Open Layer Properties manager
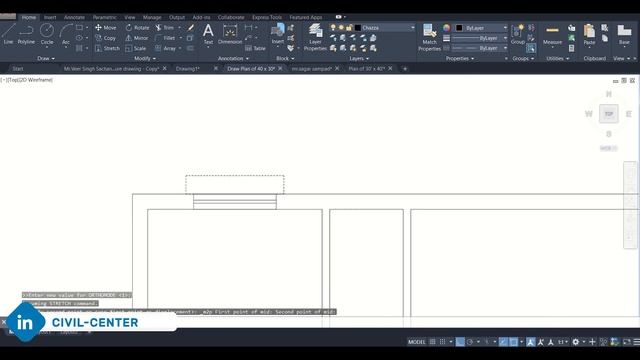This screenshot has height=360, width=640. (315, 37)
